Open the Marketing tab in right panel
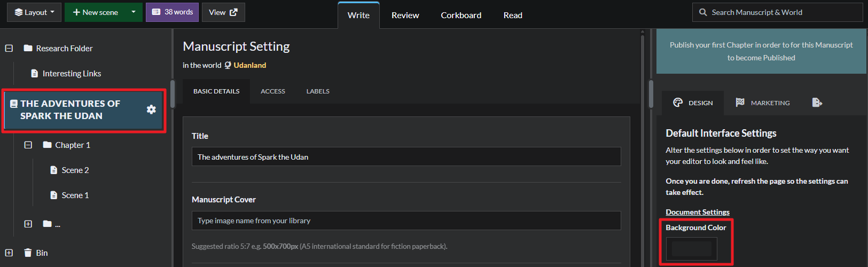The height and width of the screenshot is (267, 868). pyautogui.click(x=762, y=103)
